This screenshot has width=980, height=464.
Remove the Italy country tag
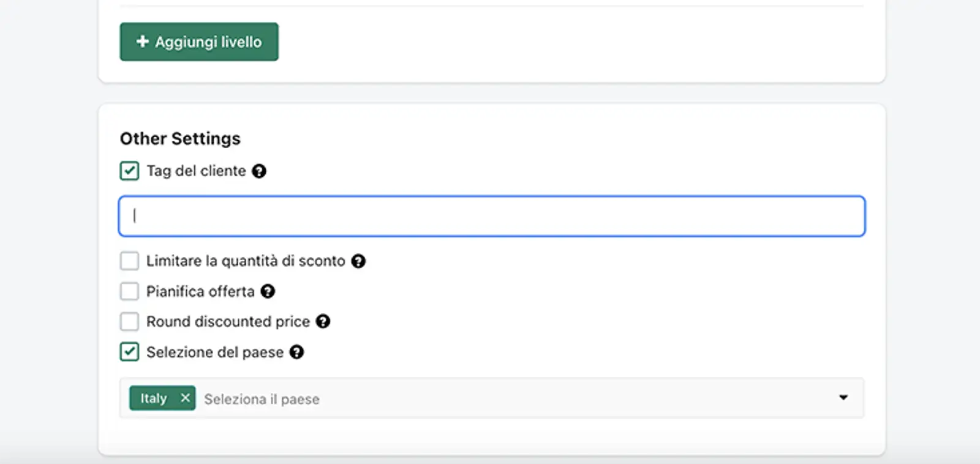(185, 399)
